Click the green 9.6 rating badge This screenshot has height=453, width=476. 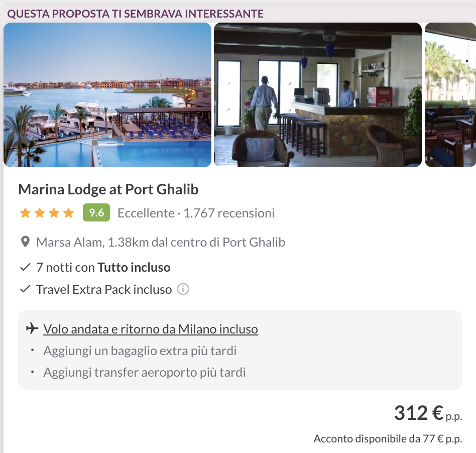click(96, 212)
